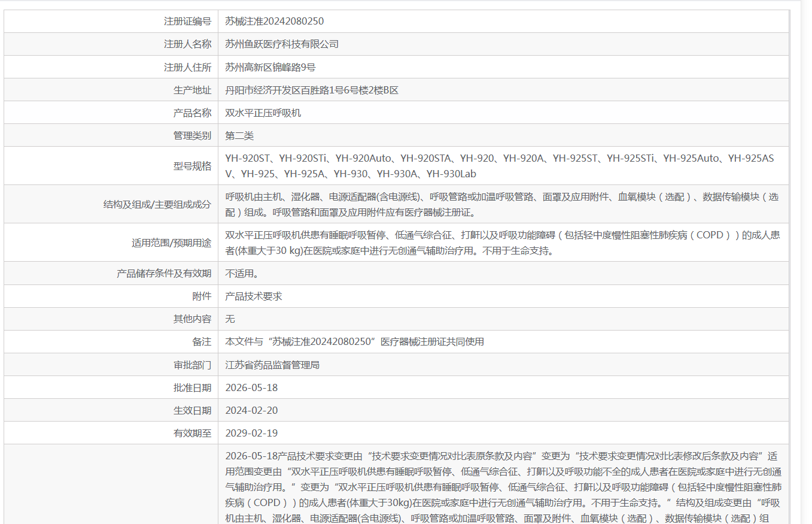Click the 注册人住所 label
Viewport: 812px width, 524px height.
pyautogui.click(x=187, y=67)
